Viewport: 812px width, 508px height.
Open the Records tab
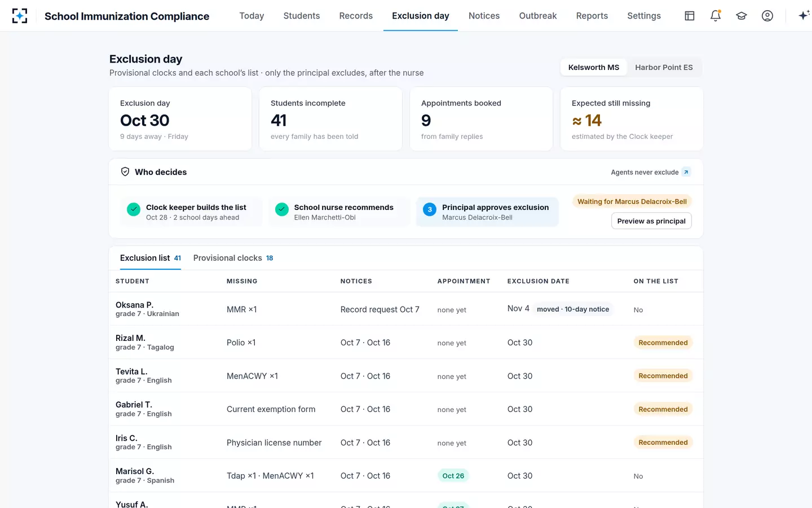tap(356, 16)
